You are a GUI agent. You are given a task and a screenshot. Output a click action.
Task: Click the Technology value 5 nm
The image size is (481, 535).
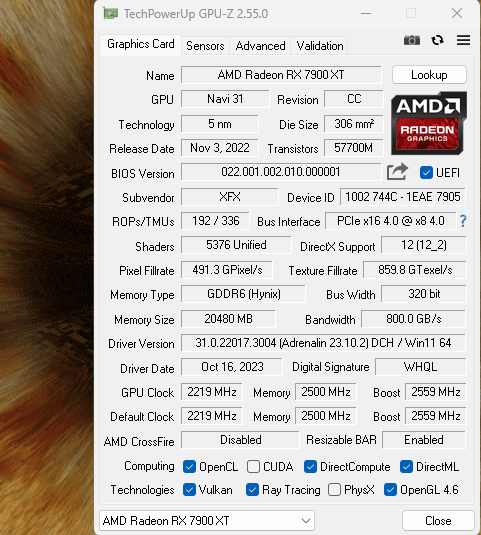point(220,124)
